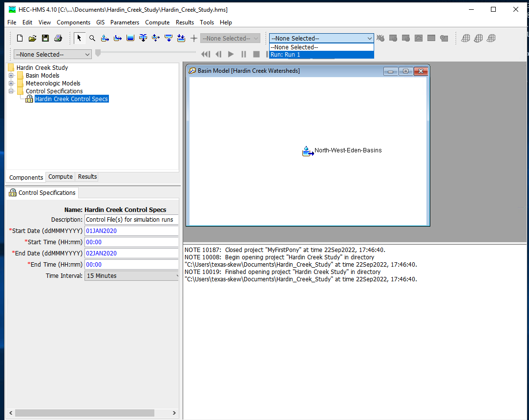
Task: Click the Compute run toolbar icon
Action: pyautogui.click(x=381, y=38)
